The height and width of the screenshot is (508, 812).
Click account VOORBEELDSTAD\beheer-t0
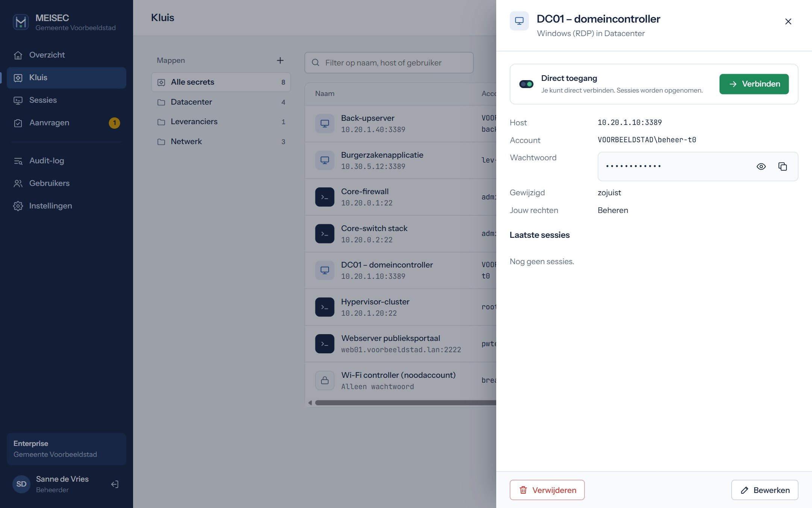click(x=647, y=140)
